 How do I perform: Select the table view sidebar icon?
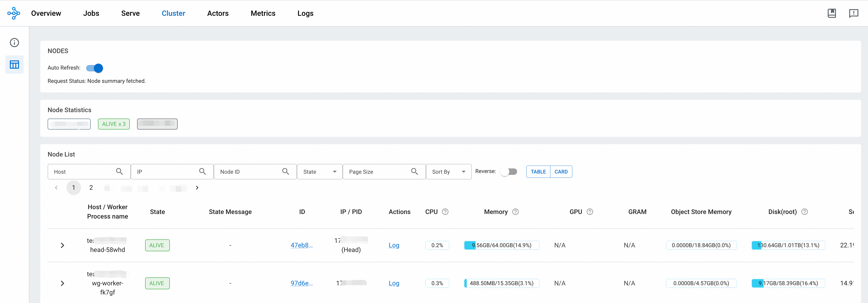click(14, 64)
